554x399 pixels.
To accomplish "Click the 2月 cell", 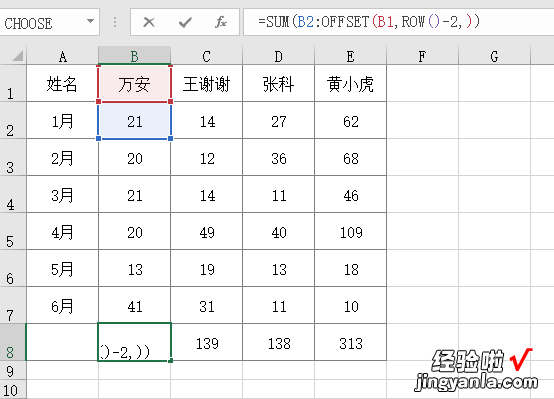I will pyautogui.click(x=63, y=157).
